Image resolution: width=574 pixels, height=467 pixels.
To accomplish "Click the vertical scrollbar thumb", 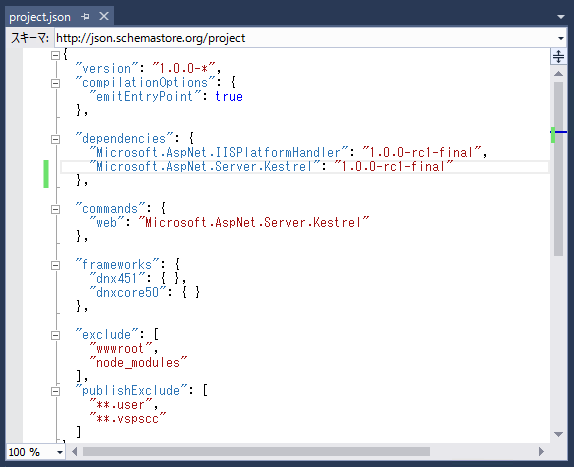I will coord(558,169).
